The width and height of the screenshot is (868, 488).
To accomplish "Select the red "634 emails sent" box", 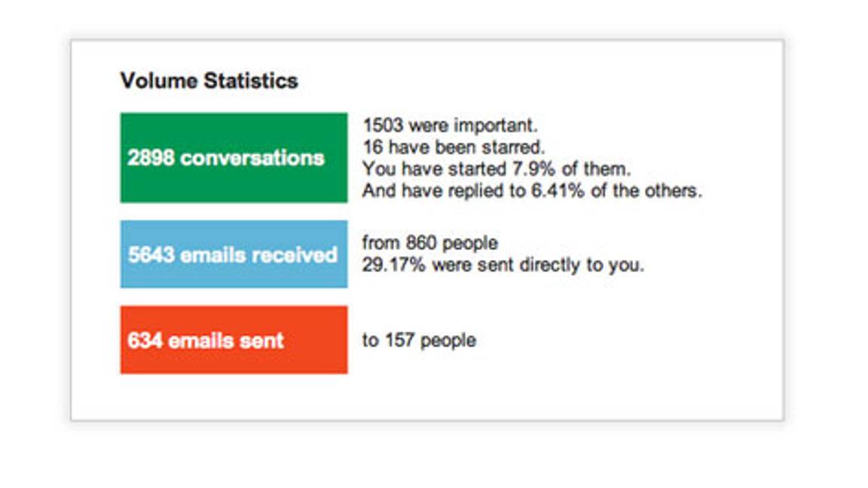I will (234, 340).
